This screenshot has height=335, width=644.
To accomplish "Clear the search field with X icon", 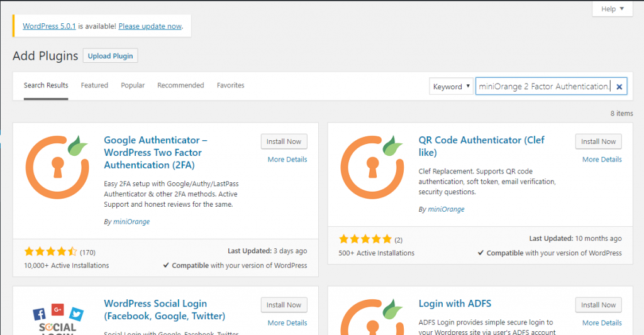I will pos(619,87).
